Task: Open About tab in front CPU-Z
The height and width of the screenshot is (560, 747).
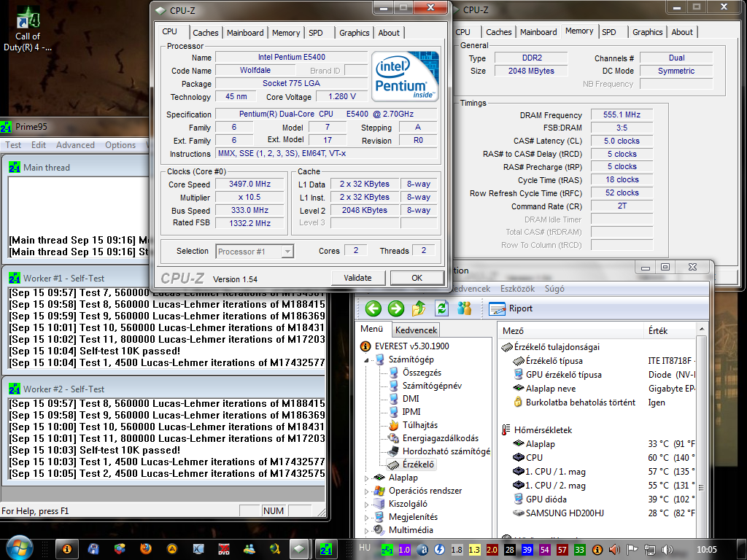Action: point(389,33)
